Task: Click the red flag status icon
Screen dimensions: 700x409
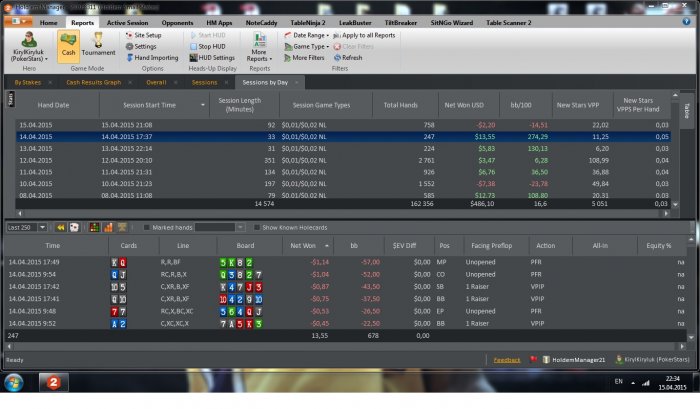Action: [x=533, y=359]
